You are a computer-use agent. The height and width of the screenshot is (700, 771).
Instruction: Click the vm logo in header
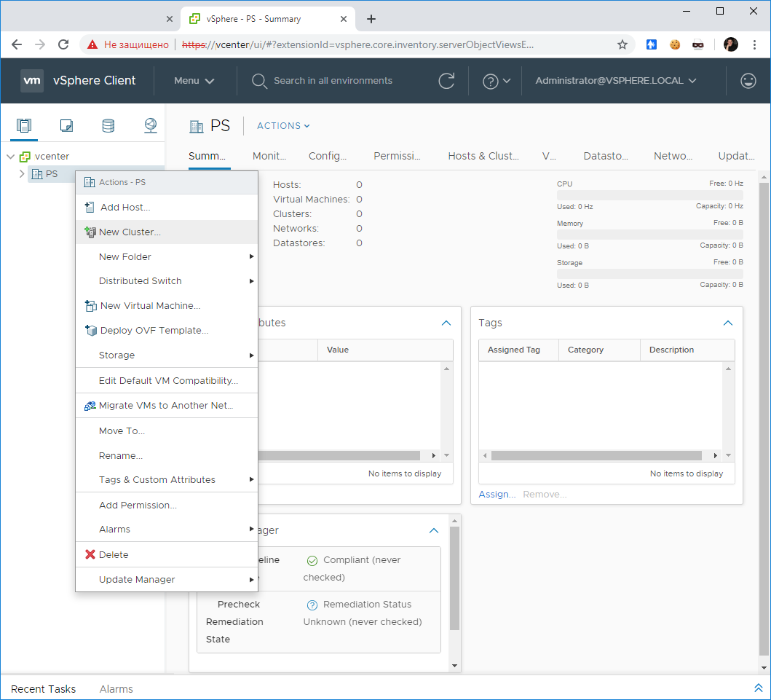(x=32, y=80)
